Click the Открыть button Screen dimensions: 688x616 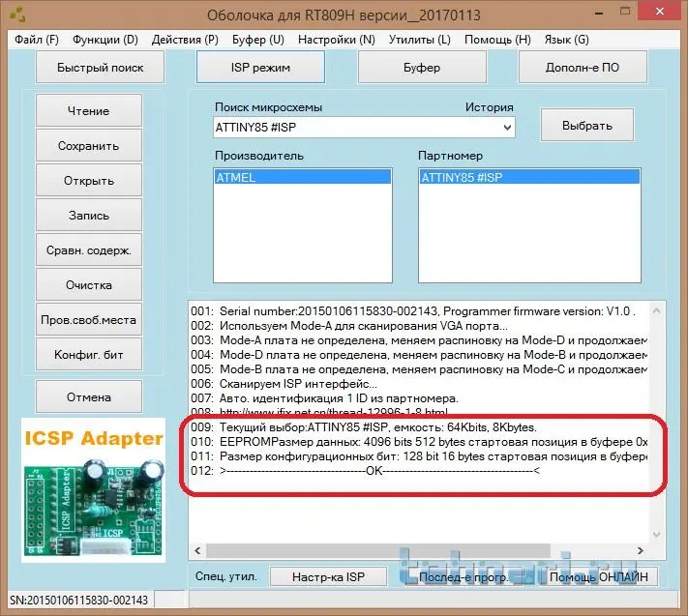tap(89, 180)
